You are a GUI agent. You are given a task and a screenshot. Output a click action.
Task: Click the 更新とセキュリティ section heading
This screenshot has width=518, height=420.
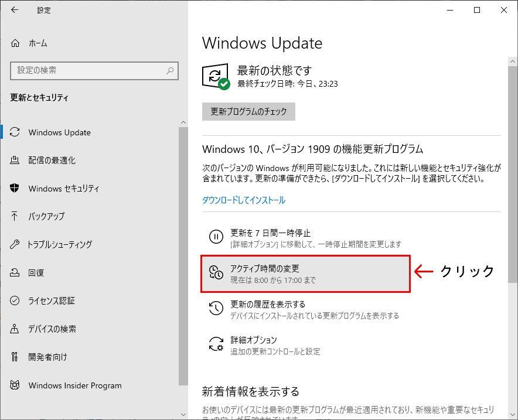click(39, 97)
